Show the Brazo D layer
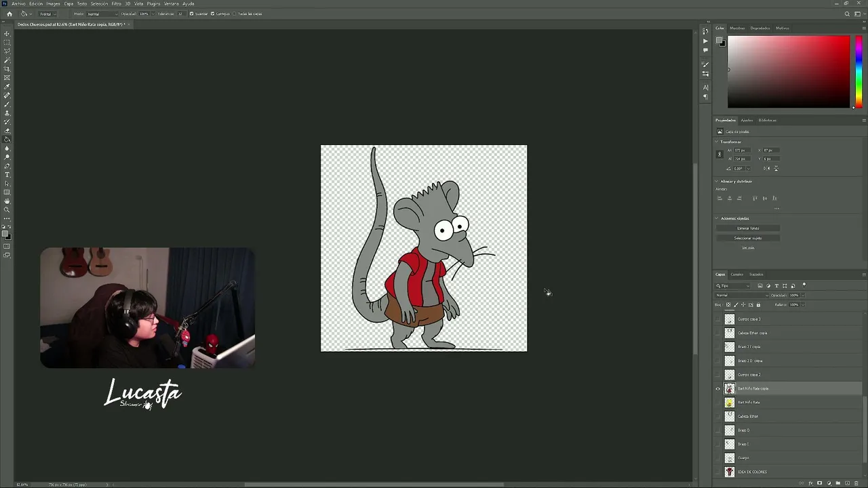This screenshot has width=868, height=488. [x=718, y=430]
